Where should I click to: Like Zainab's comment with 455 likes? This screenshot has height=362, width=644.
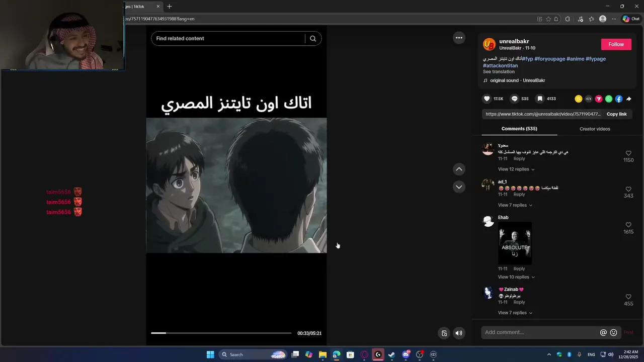click(x=628, y=297)
